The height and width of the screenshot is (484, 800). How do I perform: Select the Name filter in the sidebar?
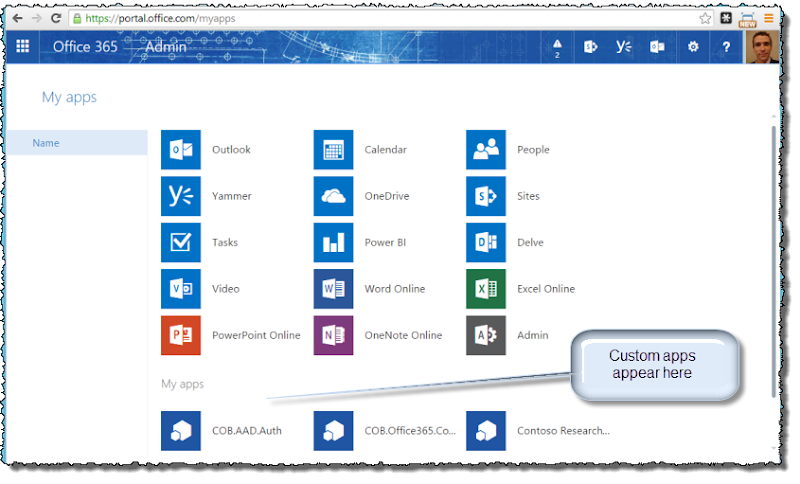coord(77,143)
